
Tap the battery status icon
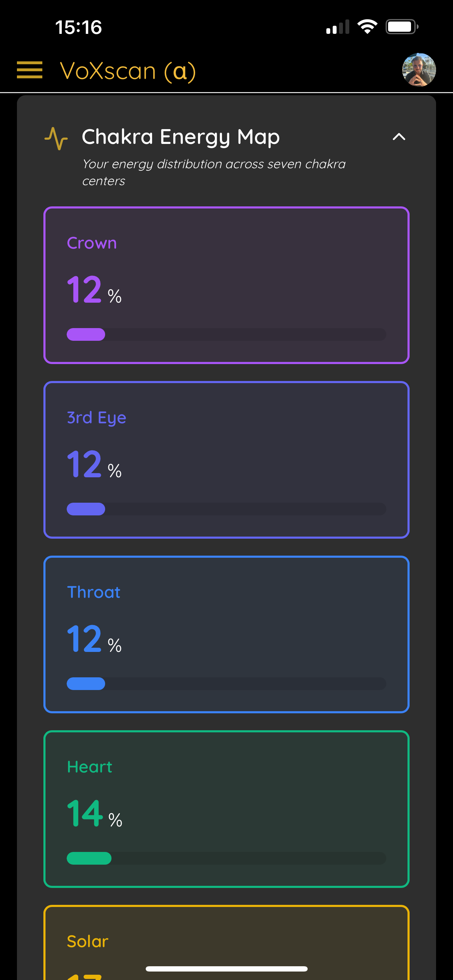point(401,27)
